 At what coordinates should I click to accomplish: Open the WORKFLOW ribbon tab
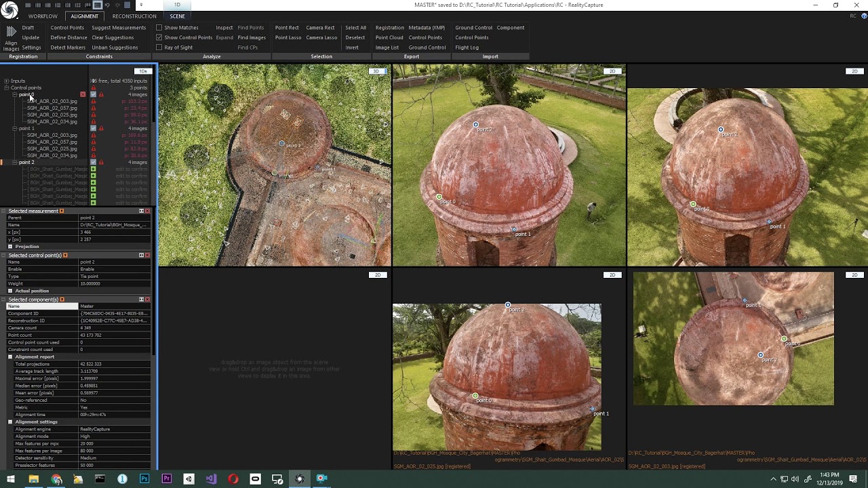point(43,16)
